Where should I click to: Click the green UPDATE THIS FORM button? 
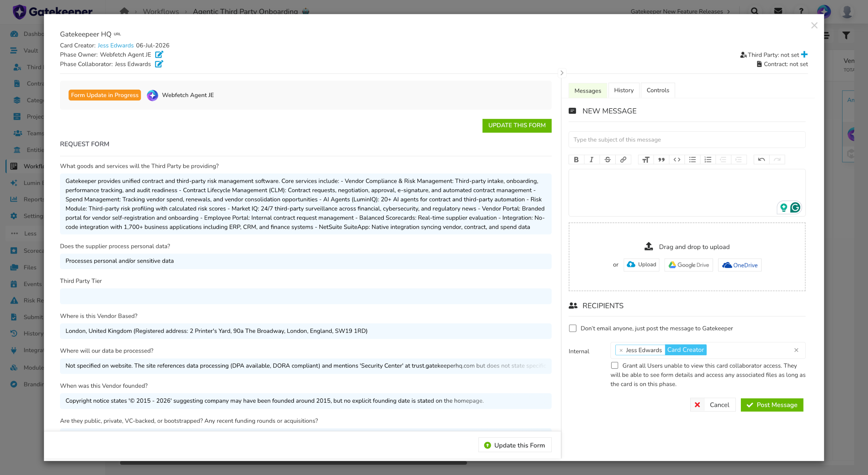pos(517,126)
